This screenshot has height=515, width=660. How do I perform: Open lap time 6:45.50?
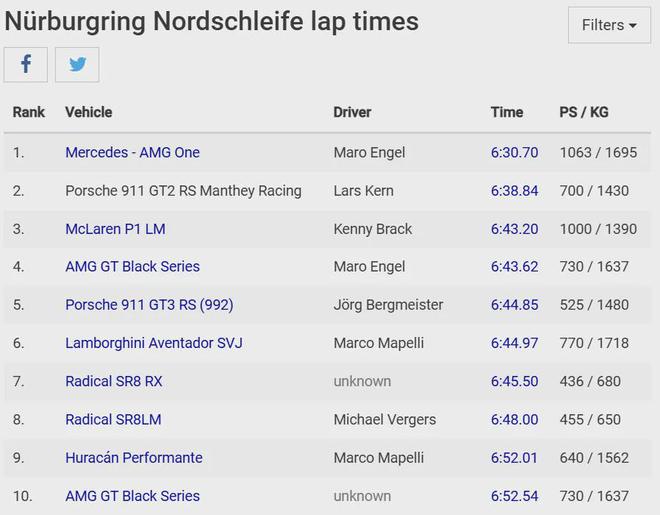pos(514,381)
